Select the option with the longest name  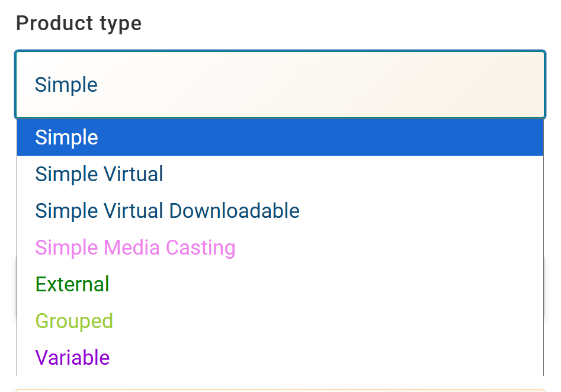167,211
